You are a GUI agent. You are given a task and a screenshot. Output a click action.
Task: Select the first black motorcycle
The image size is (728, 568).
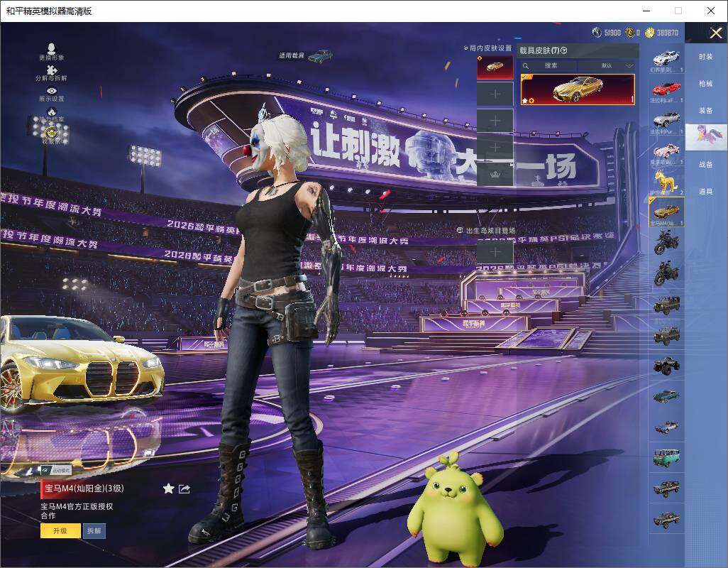click(x=667, y=243)
